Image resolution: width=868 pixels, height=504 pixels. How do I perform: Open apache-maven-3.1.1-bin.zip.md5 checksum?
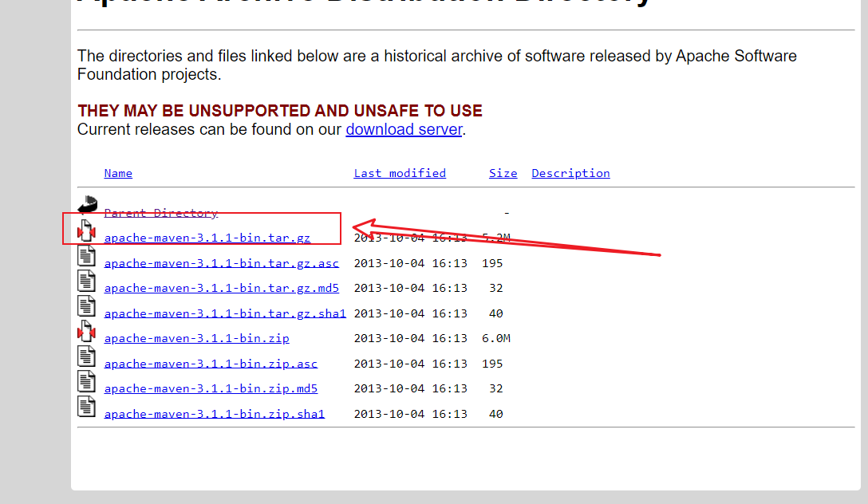point(211,388)
